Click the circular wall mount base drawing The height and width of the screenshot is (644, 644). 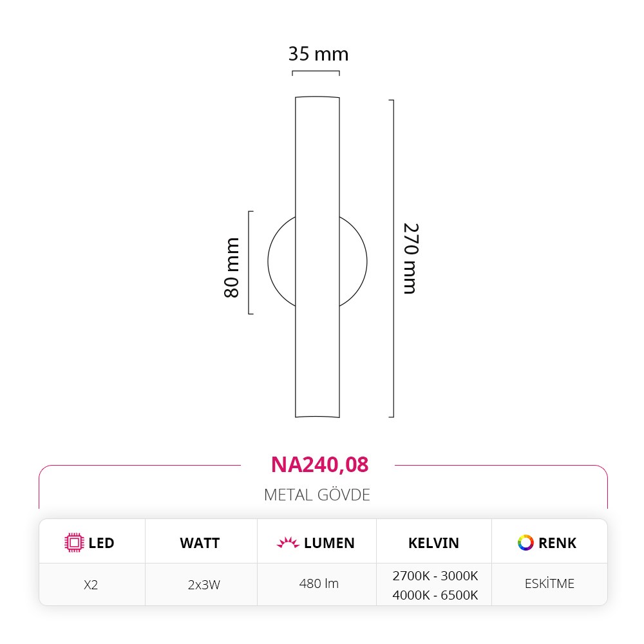pyautogui.click(x=317, y=261)
